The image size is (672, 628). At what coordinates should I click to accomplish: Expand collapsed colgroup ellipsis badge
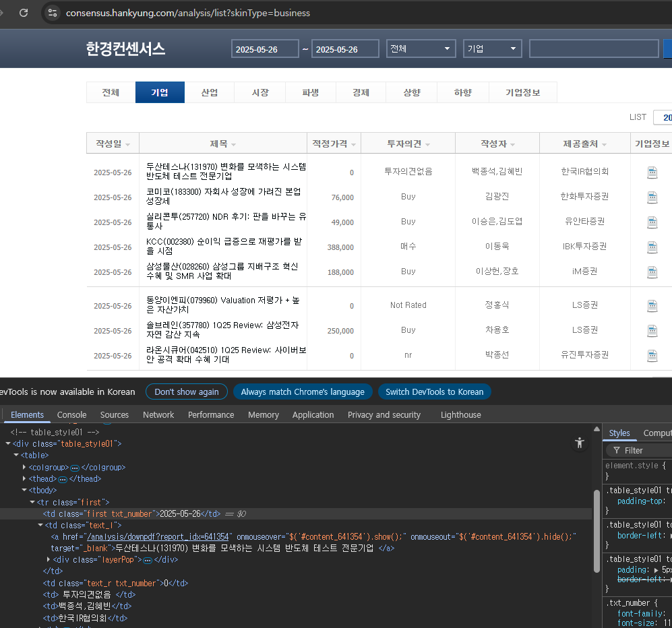click(x=75, y=468)
